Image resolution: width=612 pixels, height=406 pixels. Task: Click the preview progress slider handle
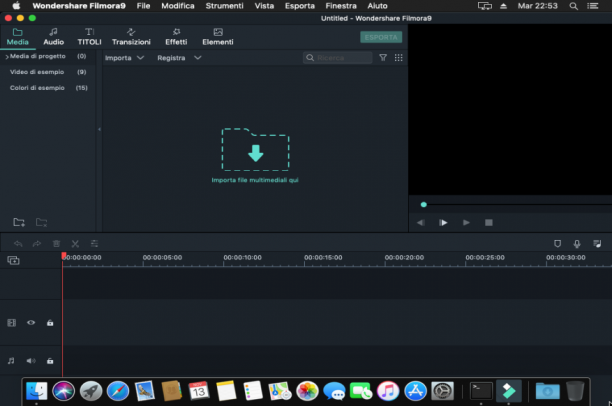423,205
